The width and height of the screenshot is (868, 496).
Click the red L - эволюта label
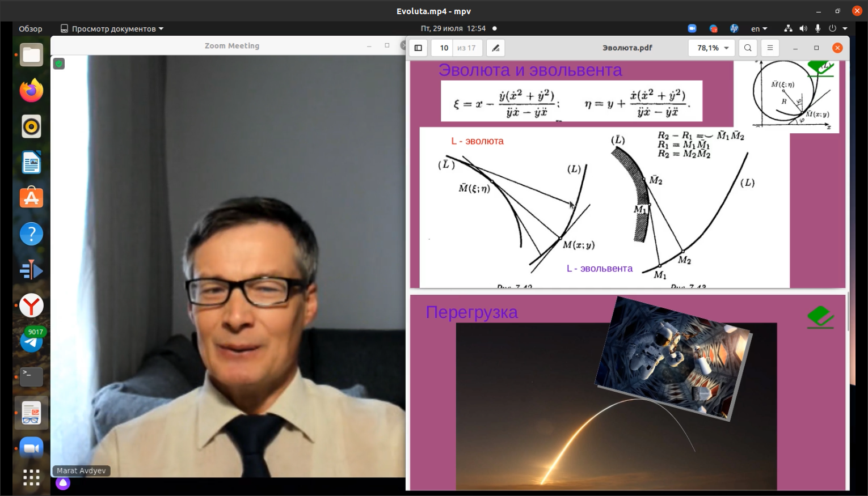477,141
